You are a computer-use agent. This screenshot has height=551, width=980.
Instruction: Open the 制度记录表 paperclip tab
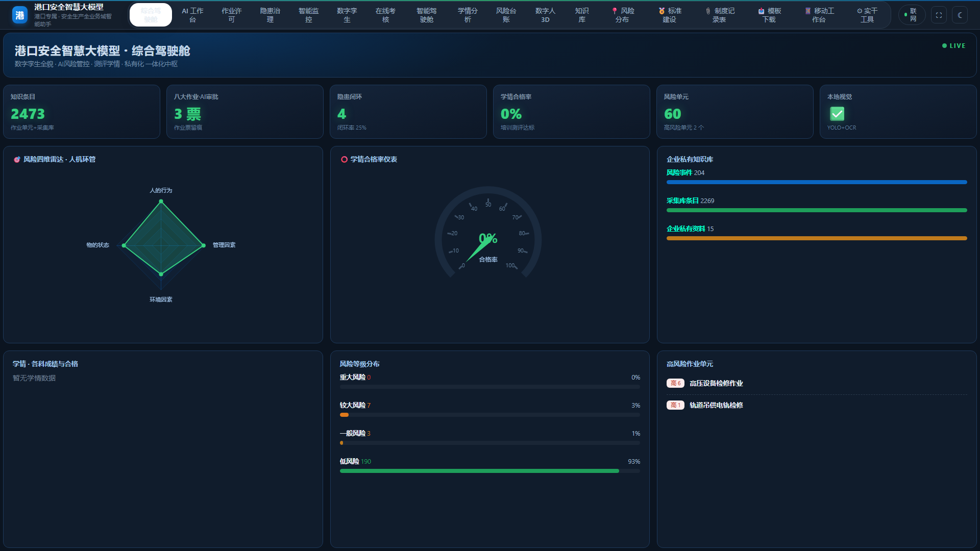(x=720, y=15)
